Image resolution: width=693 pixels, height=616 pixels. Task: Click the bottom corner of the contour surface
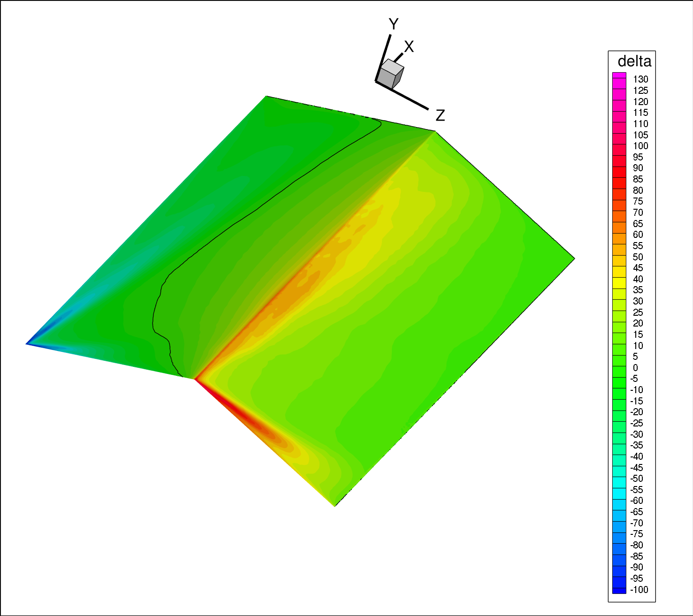click(x=335, y=504)
